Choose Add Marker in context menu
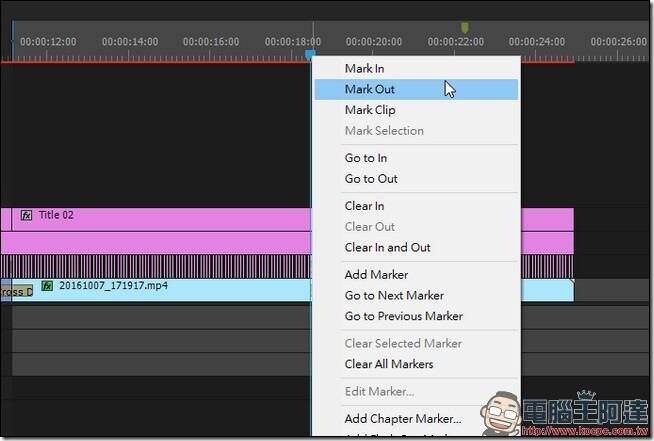Viewport: 654px width, 441px height. click(x=416, y=275)
